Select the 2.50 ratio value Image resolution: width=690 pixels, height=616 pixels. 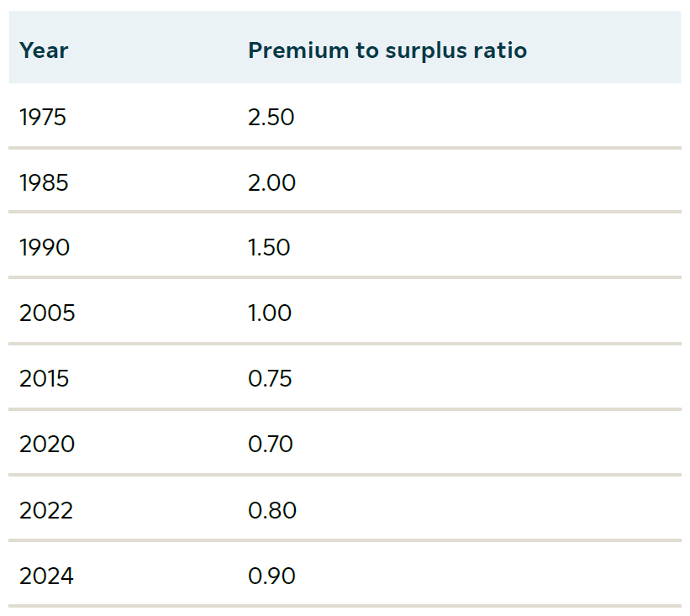pyautogui.click(x=271, y=117)
